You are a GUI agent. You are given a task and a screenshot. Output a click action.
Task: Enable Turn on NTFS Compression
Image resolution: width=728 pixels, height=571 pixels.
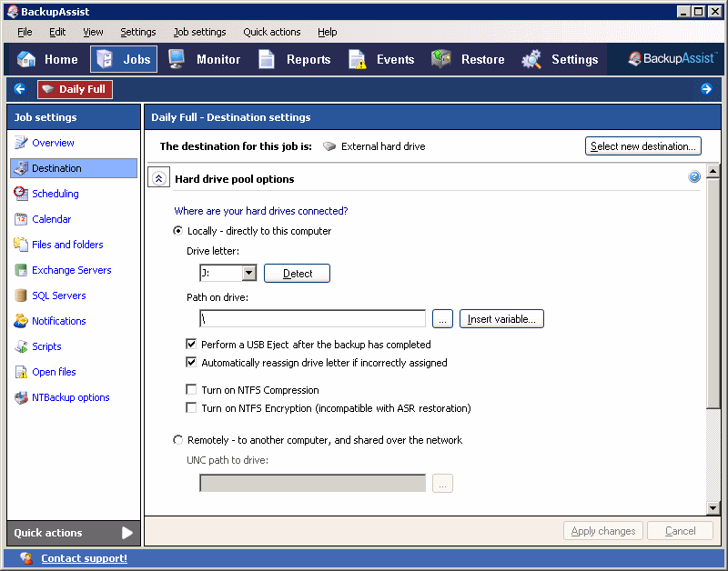click(x=191, y=390)
